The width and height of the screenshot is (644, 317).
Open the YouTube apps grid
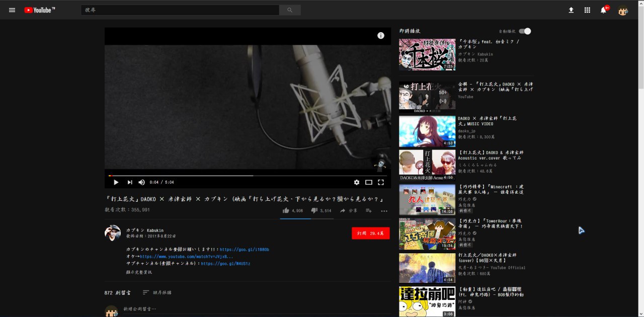coord(587,10)
